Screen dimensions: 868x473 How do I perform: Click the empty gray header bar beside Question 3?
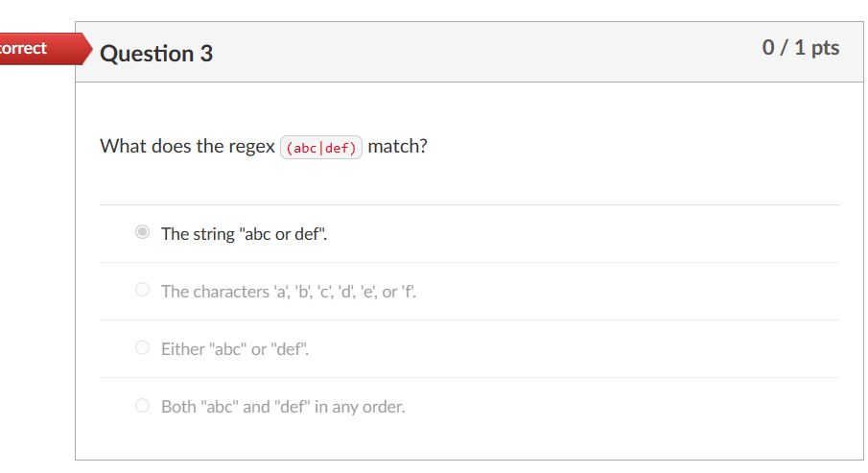(x=487, y=53)
